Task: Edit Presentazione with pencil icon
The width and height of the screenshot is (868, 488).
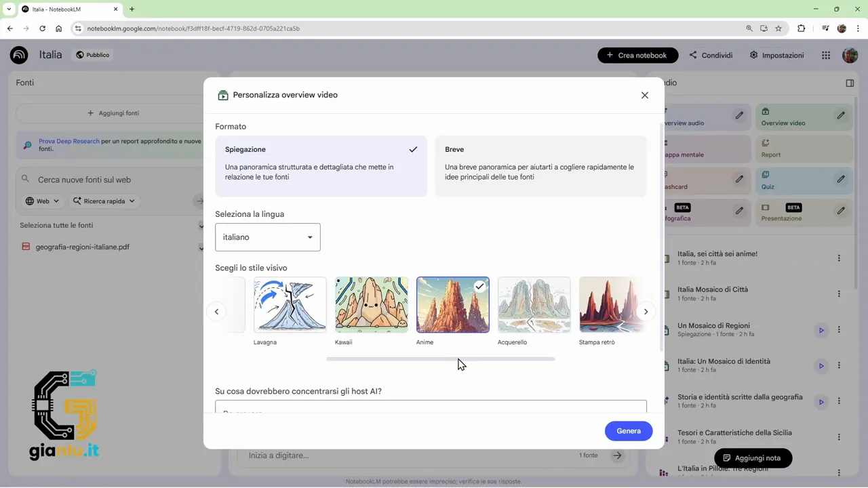Action: (841, 211)
